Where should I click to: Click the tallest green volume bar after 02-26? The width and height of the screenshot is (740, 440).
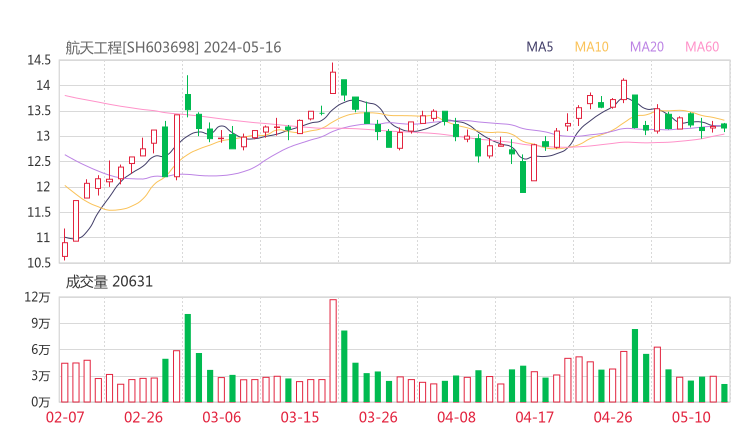[x=187, y=358]
